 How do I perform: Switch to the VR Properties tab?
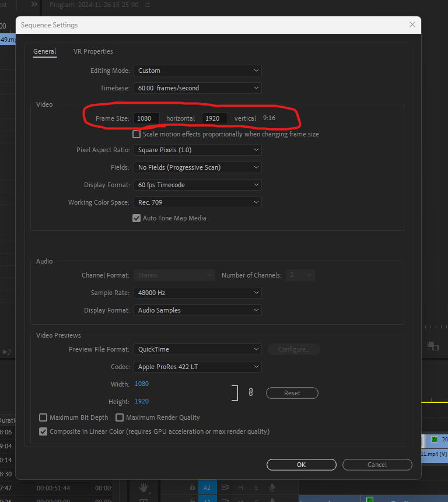tap(93, 51)
